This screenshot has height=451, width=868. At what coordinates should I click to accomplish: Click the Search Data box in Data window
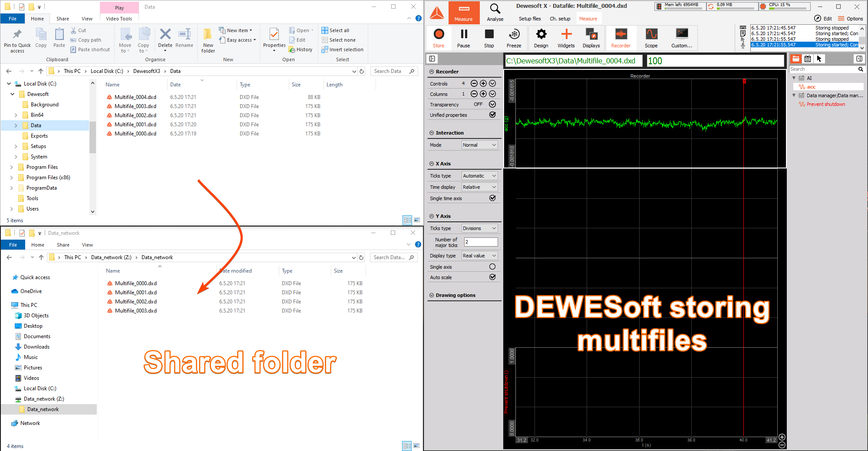(x=394, y=71)
